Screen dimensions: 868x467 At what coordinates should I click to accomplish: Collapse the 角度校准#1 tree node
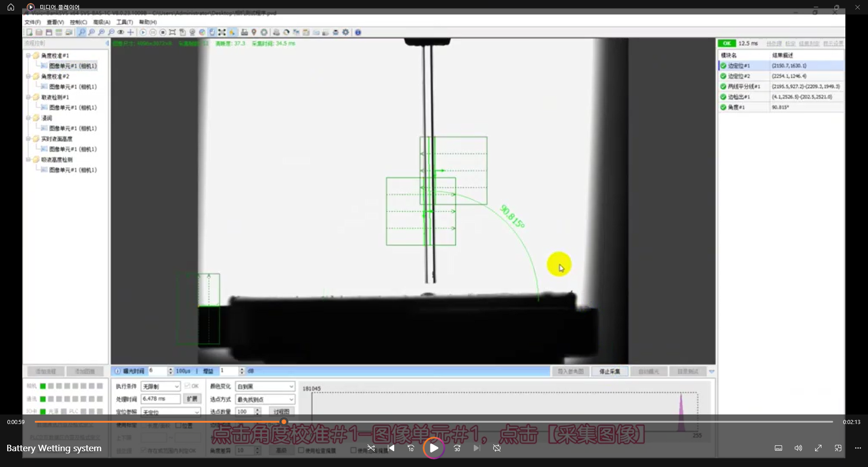pyautogui.click(x=28, y=55)
